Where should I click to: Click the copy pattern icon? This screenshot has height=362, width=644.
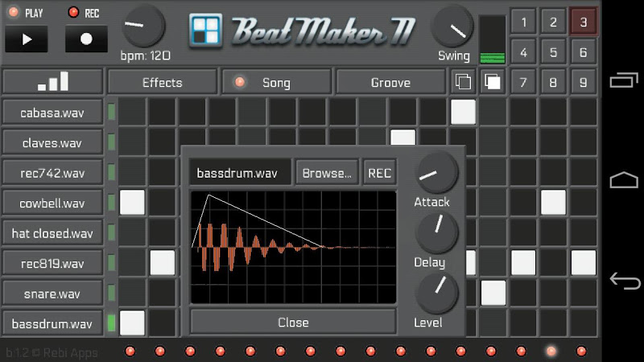pos(464,82)
